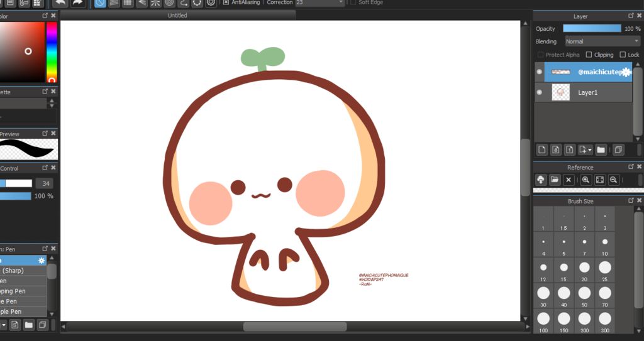This screenshot has height=341, width=644.
Task: Undock the Brush Preview panel
Action: point(45,133)
